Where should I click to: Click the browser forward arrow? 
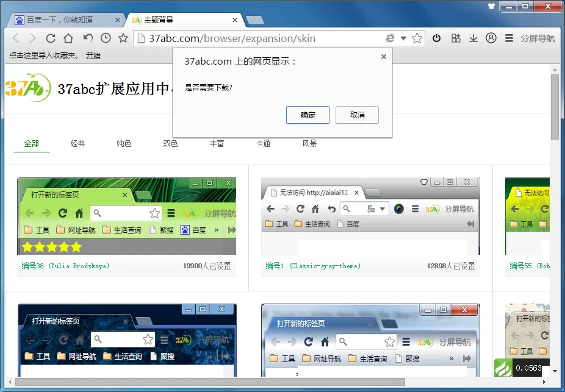[x=33, y=38]
